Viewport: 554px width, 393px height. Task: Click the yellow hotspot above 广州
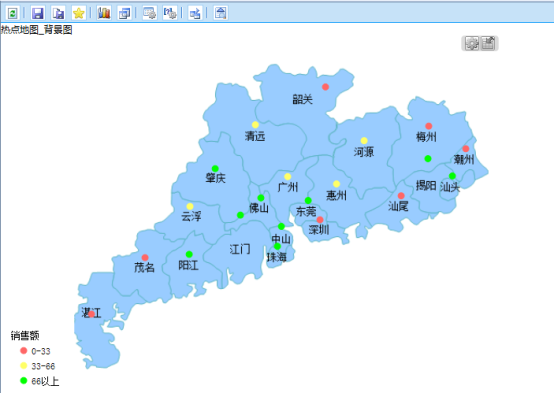(x=288, y=177)
